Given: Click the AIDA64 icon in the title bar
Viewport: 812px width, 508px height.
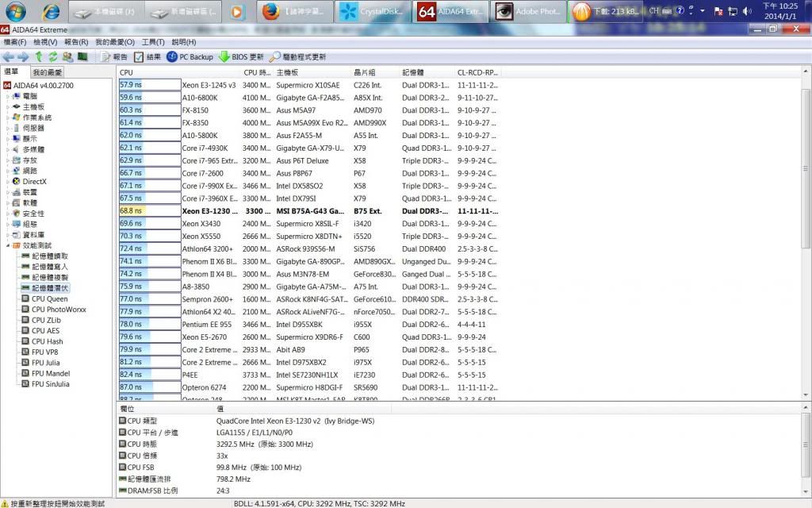Looking at the screenshot, I should coord(6,29).
